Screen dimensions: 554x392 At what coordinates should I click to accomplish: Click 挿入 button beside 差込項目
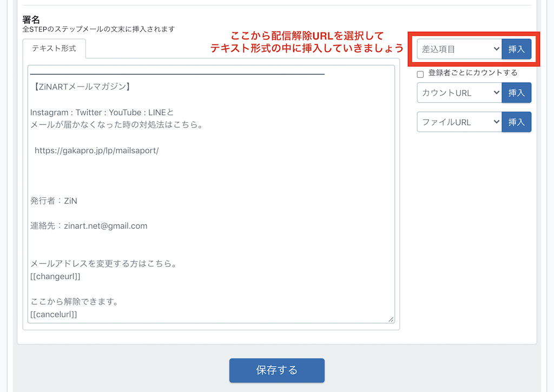pyautogui.click(x=516, y=49)
